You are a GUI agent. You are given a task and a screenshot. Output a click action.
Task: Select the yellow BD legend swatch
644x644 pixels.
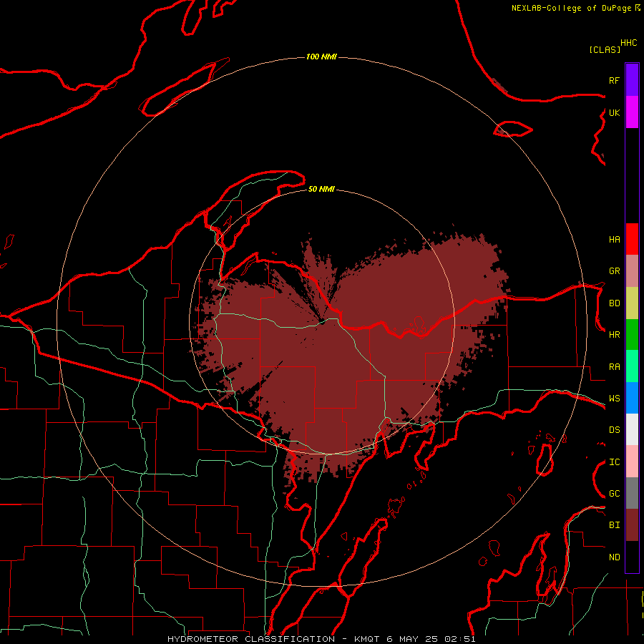pyautogui.click(x=632, y=303)
